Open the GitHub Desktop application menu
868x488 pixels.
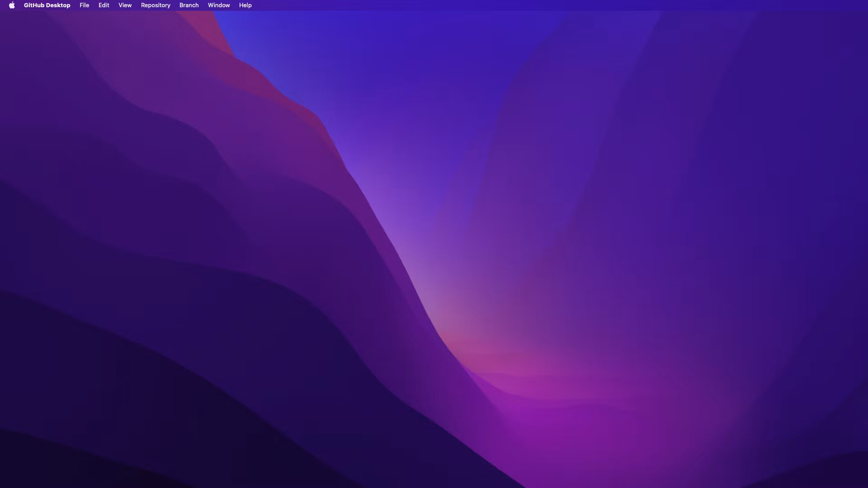[x=47, y=5]
